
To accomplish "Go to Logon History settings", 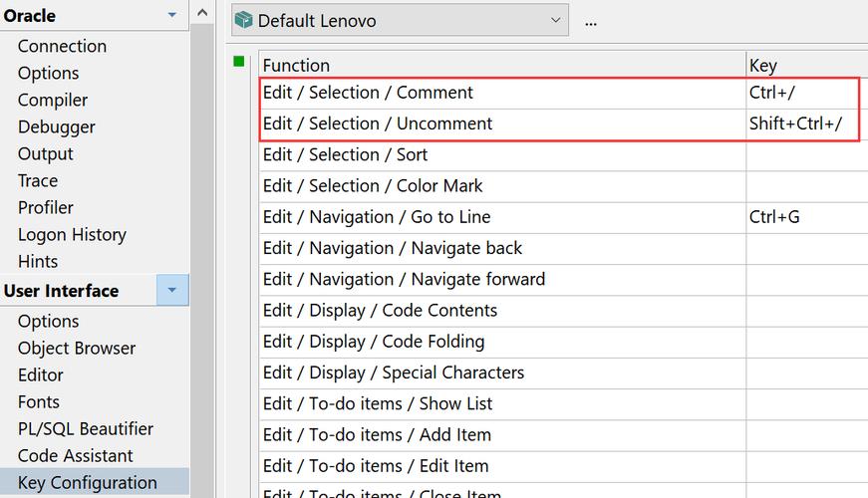I will [x=72, y=234].
